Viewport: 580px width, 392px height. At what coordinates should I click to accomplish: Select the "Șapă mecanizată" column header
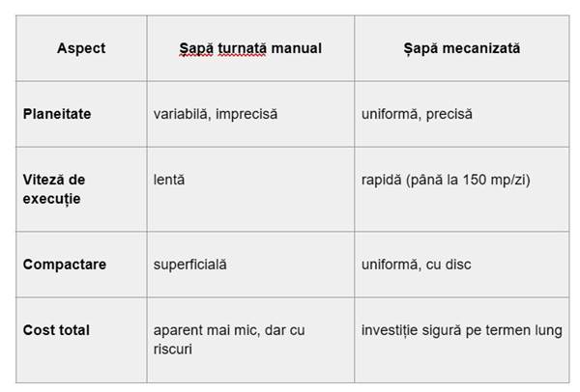click(461, 47)
